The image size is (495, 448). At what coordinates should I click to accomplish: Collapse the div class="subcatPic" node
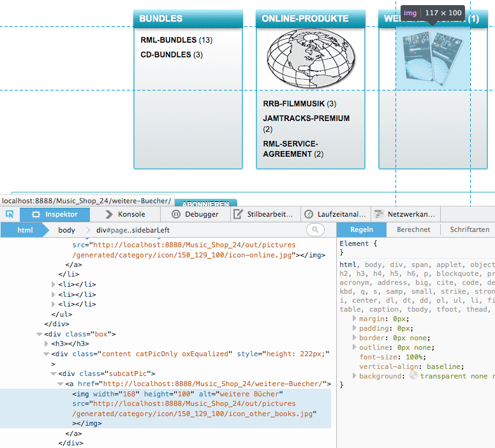(55, 374)
